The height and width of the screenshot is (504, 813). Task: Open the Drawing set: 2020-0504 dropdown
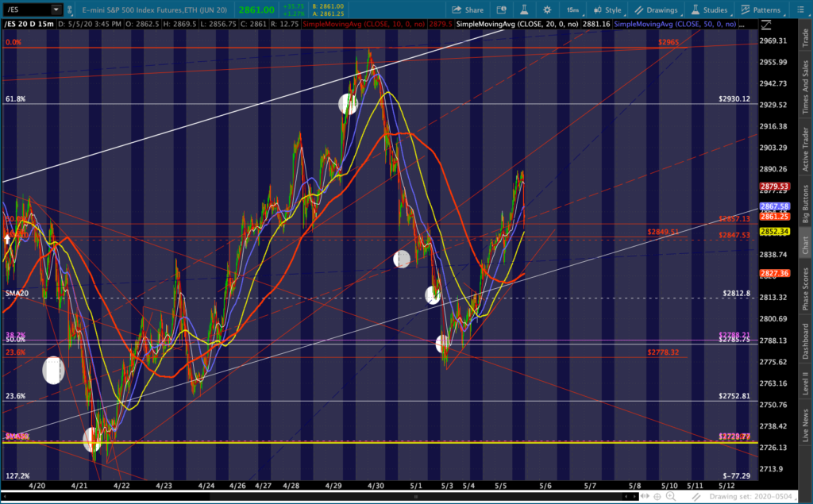tap(751, 497)
